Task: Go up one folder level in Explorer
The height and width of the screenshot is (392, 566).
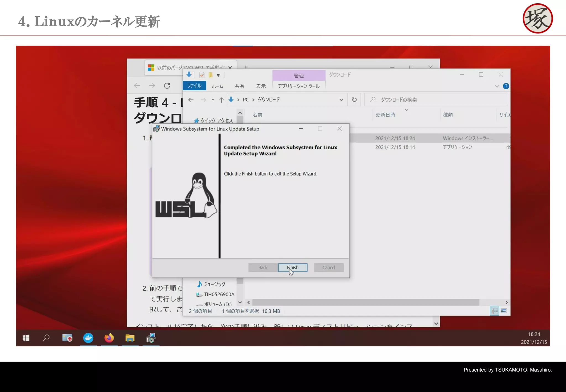Action: [x=221, y=100]
